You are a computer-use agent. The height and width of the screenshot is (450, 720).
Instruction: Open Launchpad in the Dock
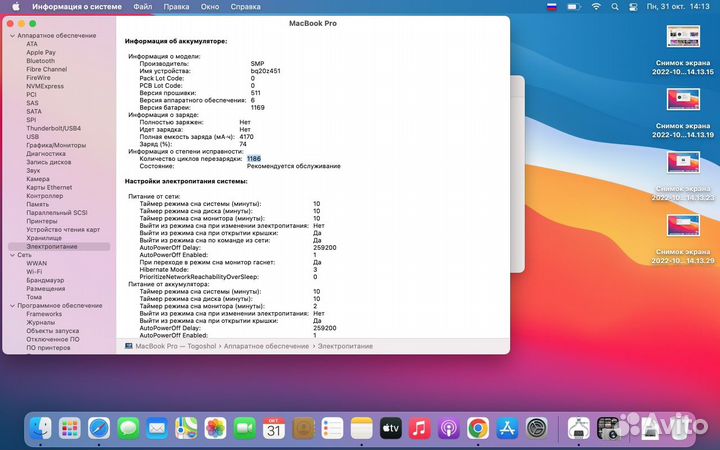pos(70,428)
